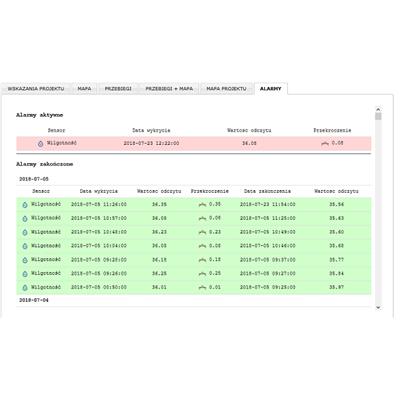Click final reading value 35.97
The width and height of the screenshot is (400, 400).
(337, 287)
